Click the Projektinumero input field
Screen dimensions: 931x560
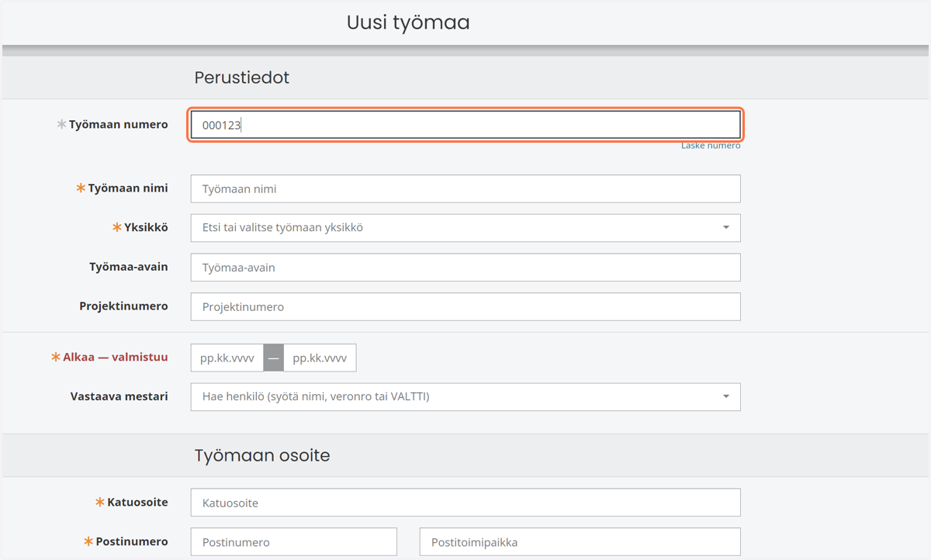[465, 306]
